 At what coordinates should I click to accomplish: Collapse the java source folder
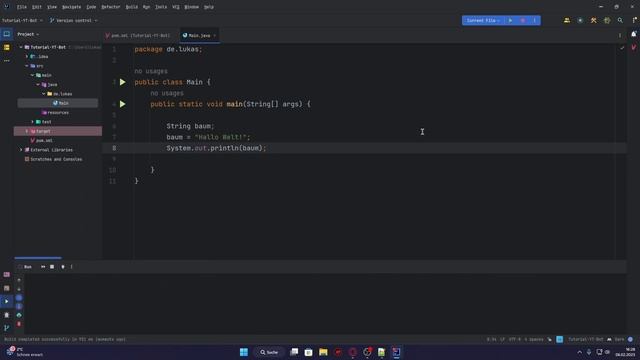coord(38,84)
